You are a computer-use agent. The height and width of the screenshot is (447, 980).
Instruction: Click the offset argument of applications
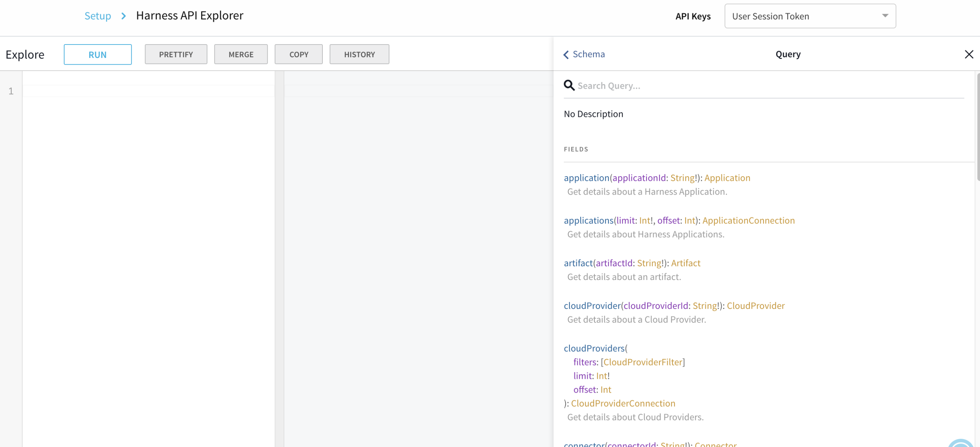[x=669, y=220]
